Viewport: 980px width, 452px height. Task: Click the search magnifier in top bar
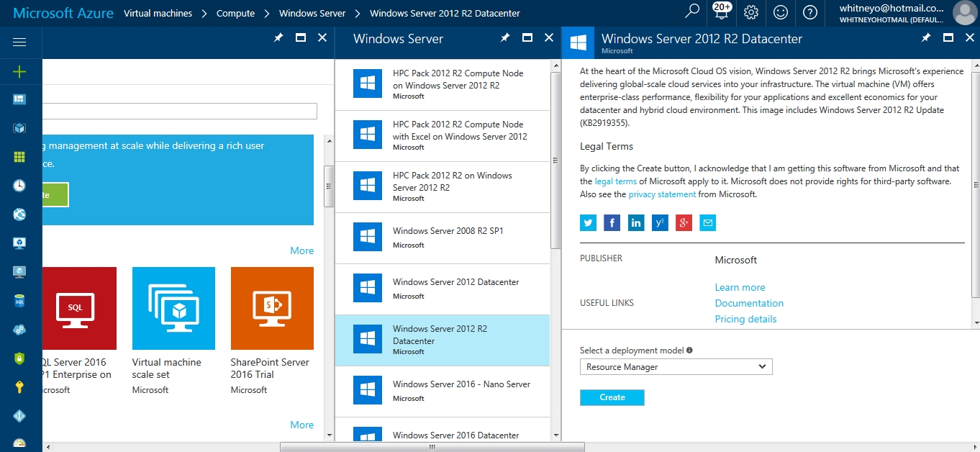[691, 12]
